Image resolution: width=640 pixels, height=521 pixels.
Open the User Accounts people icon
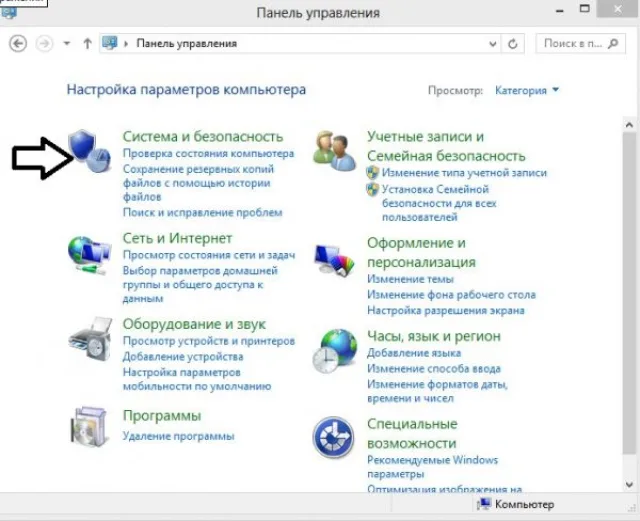(x=334, y=151)
